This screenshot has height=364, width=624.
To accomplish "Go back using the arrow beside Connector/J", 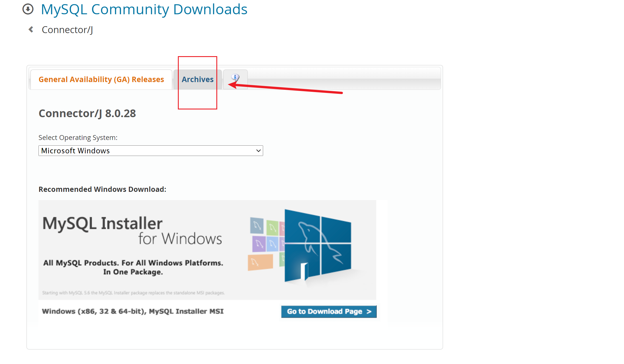I will 31,29.
